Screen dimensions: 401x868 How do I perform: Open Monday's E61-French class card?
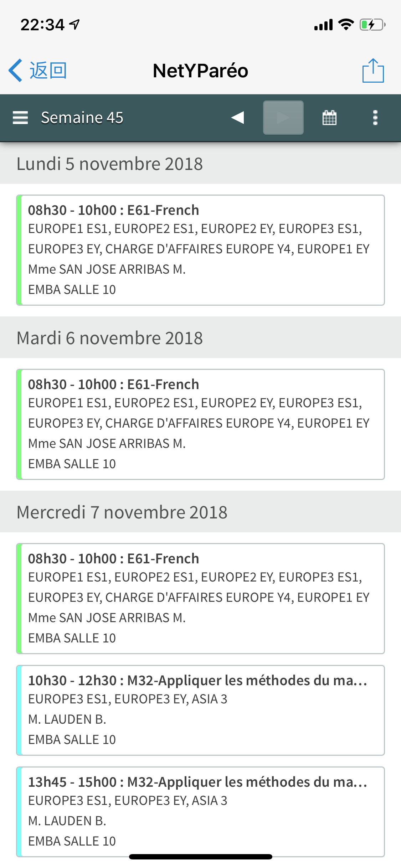click(x=200, y=250)
